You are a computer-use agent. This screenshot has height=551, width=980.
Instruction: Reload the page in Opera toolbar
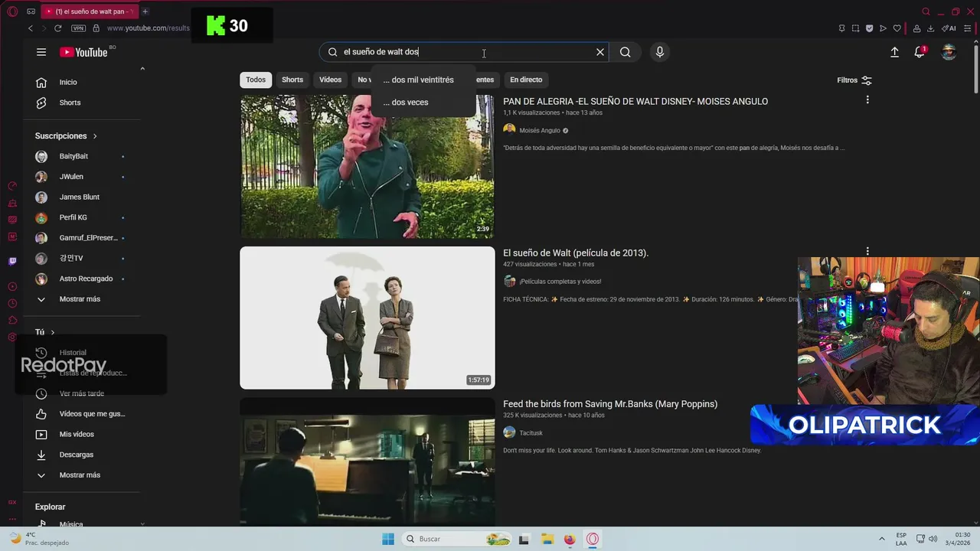[x=57, y=28]
